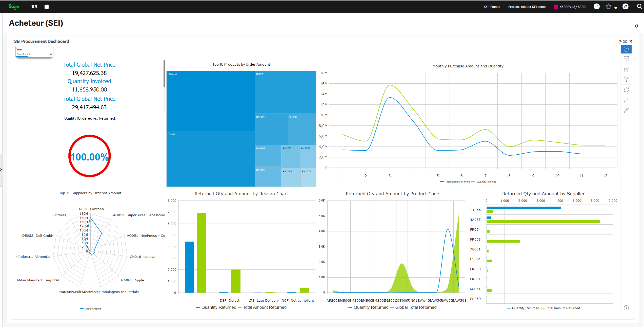Click CN001 Foxconn radar label
This screenshot has height=327, width=644.
click(90, 209)
